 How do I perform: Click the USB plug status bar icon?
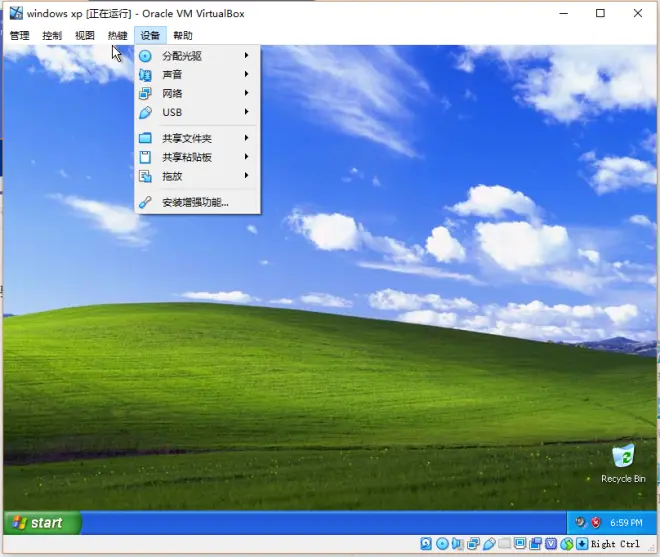point(489,544)
